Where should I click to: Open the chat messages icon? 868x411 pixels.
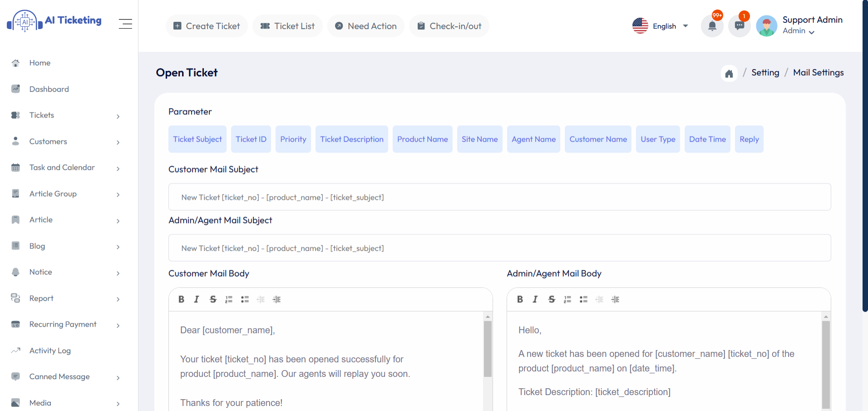click(x=739, y=26)
